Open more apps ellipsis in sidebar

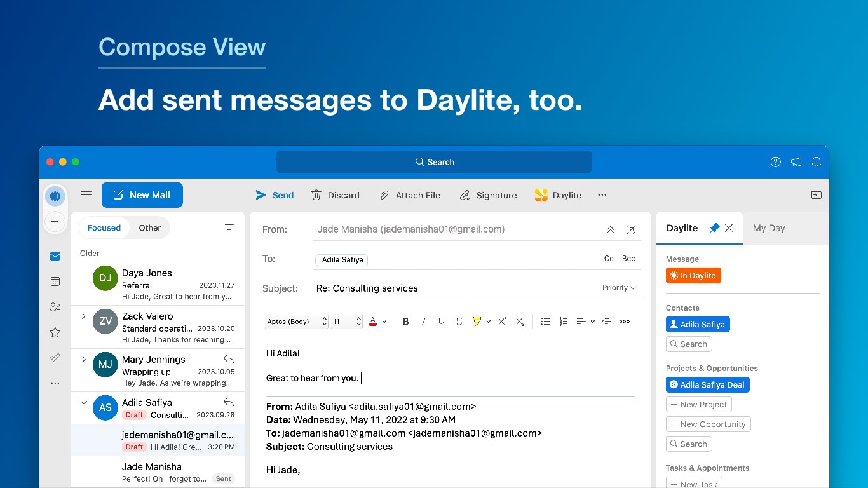point(55,383)
